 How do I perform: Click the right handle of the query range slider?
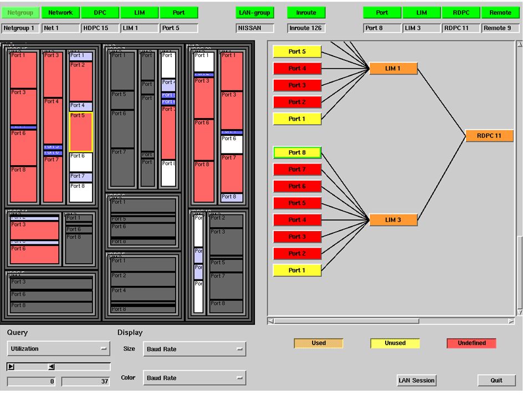tap(51, 367)
